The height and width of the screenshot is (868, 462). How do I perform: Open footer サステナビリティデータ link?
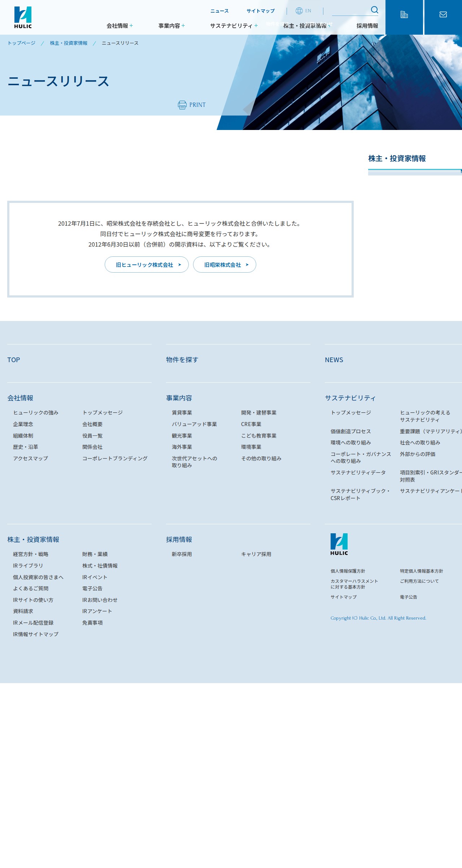(x=358, y=473)
